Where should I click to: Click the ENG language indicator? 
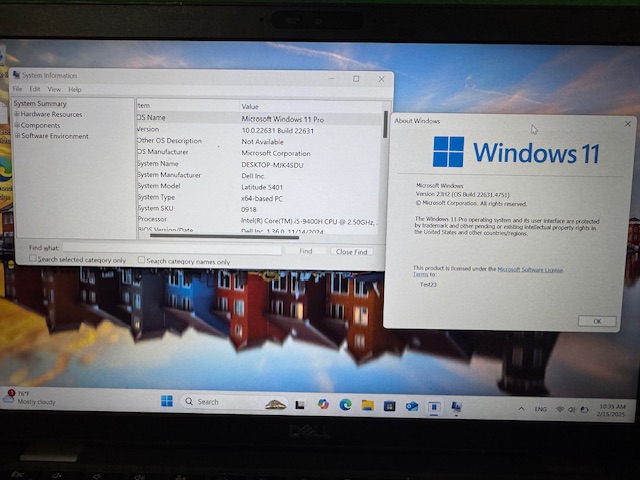(x=540, y=409)
